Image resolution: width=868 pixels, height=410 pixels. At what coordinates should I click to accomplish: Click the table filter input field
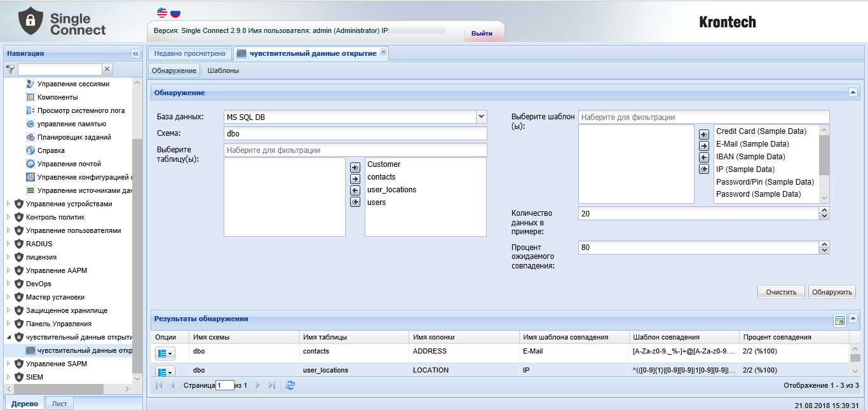(x=355, y=150)
